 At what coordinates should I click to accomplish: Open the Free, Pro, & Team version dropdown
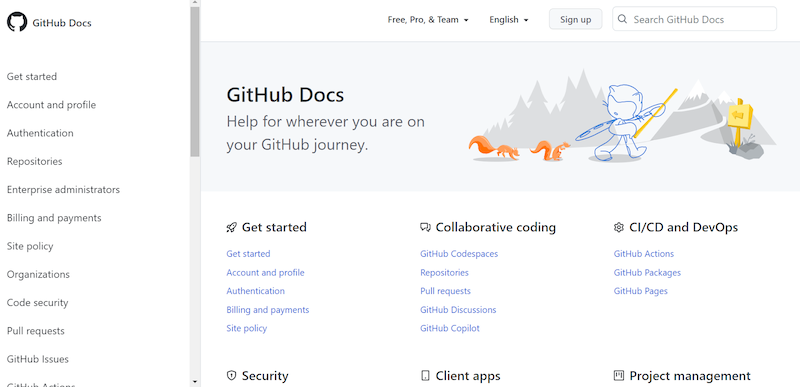428,20
